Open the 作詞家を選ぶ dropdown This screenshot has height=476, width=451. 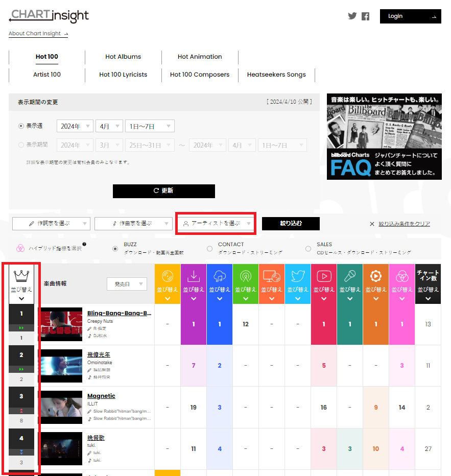point(51,224)
